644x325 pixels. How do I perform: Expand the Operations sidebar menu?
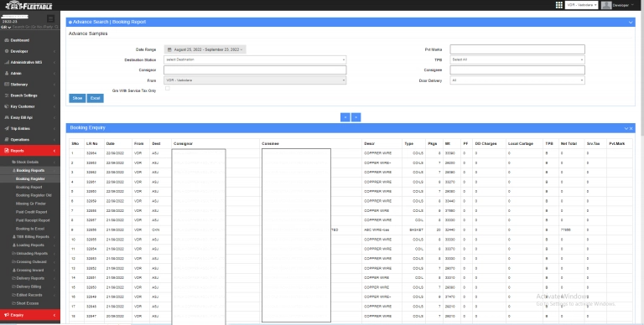[30, 140]
